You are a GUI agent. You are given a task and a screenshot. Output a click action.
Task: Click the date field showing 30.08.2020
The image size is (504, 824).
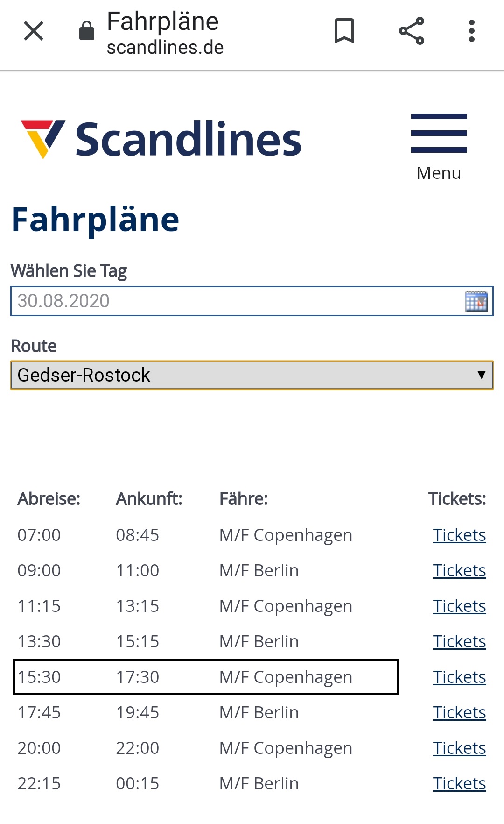click(x=233, y=301)
